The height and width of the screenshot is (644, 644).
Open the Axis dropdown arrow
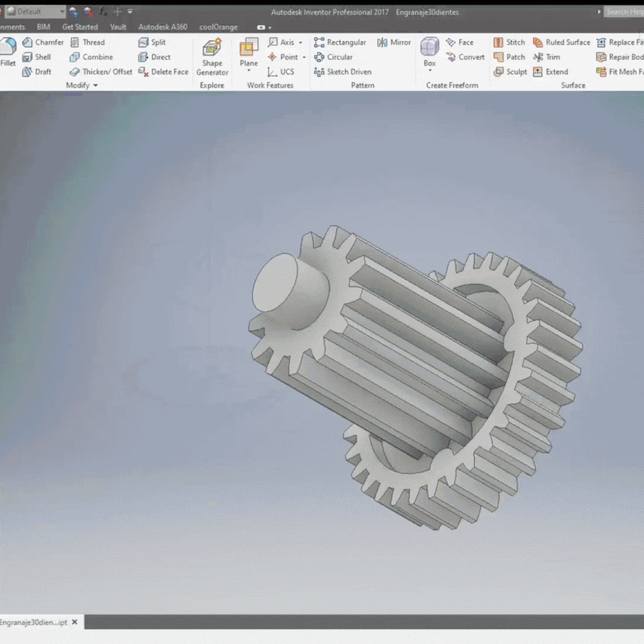pyautogui.click(x=300, y=43)
